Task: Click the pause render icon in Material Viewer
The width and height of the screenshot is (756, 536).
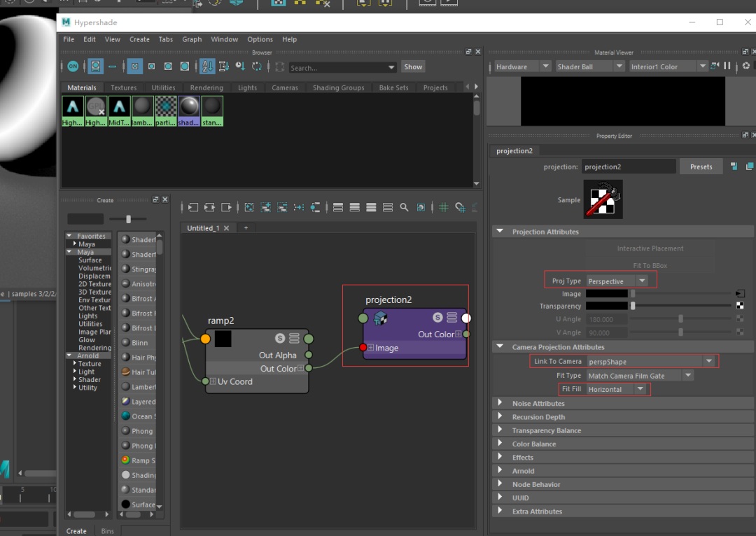Action: tap(727, 66)
